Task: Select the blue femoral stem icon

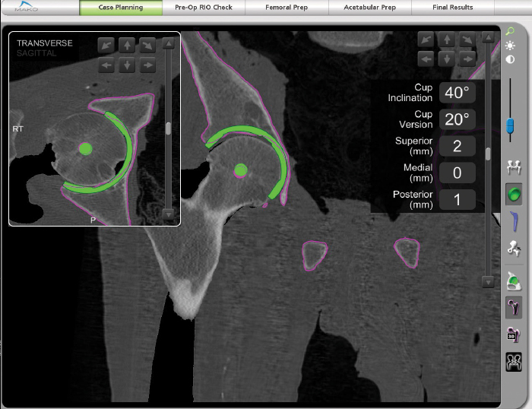Action: [x=515, y=220]
